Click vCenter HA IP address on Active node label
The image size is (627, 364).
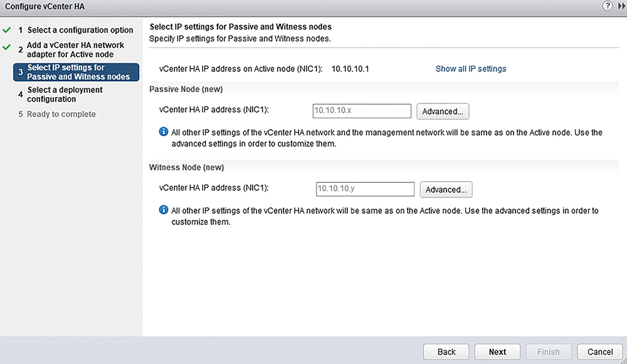[241, 69]
